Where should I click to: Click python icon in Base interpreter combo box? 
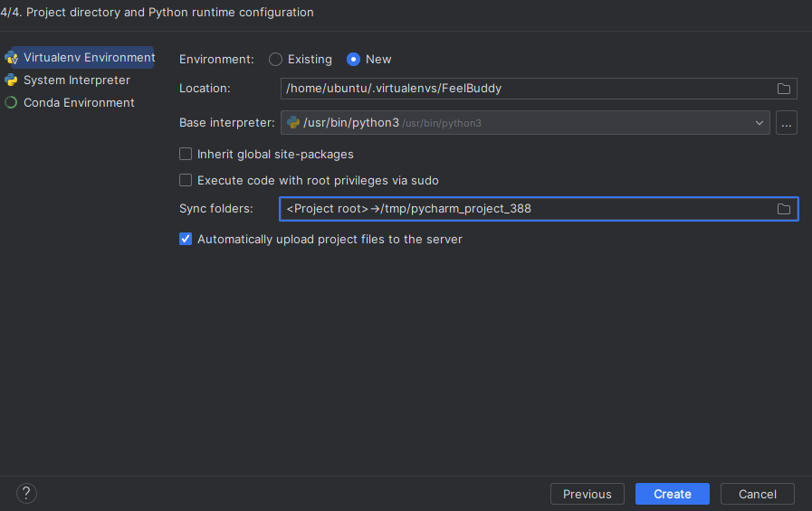(293, 123)
